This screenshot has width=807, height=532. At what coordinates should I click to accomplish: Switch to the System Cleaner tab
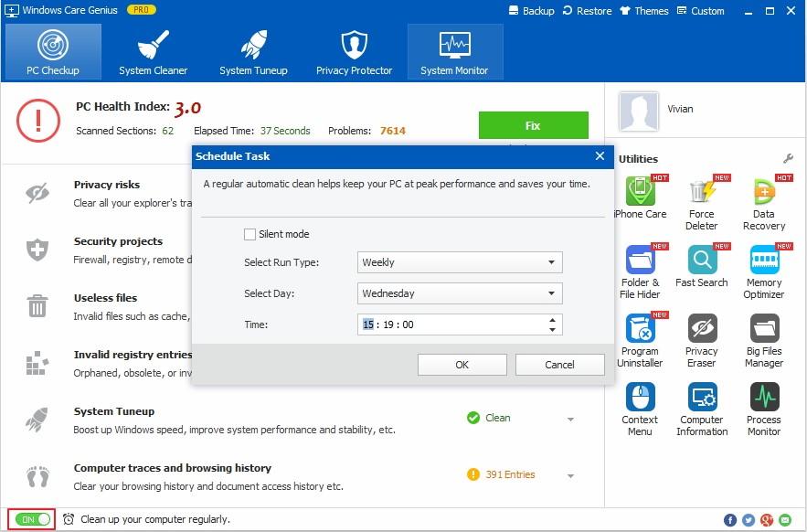pyautogui.click(x=154, y=51)
